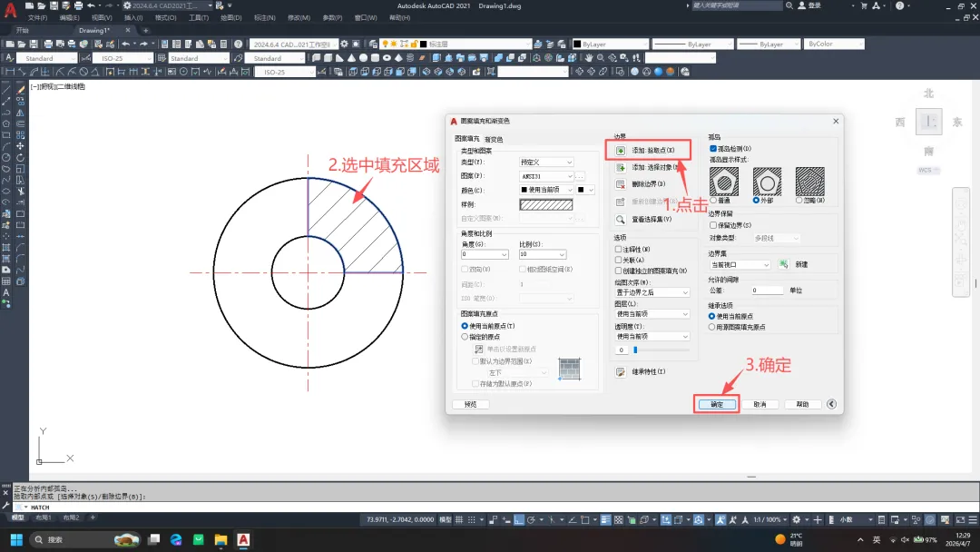Click the workspace settings gear icon in toolbar
The image size is (980, 552).
coord(345,44)
